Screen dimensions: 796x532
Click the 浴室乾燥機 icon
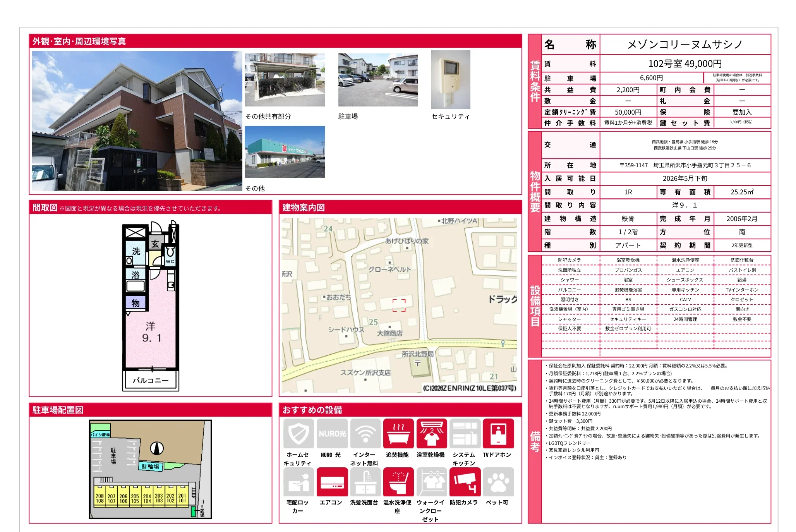point(431,433)
